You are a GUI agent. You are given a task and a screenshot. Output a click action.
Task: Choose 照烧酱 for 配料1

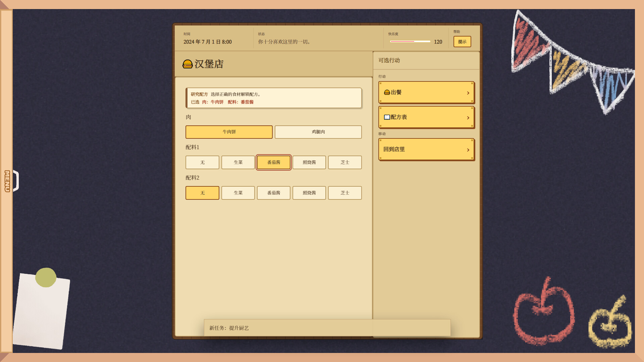309,163
